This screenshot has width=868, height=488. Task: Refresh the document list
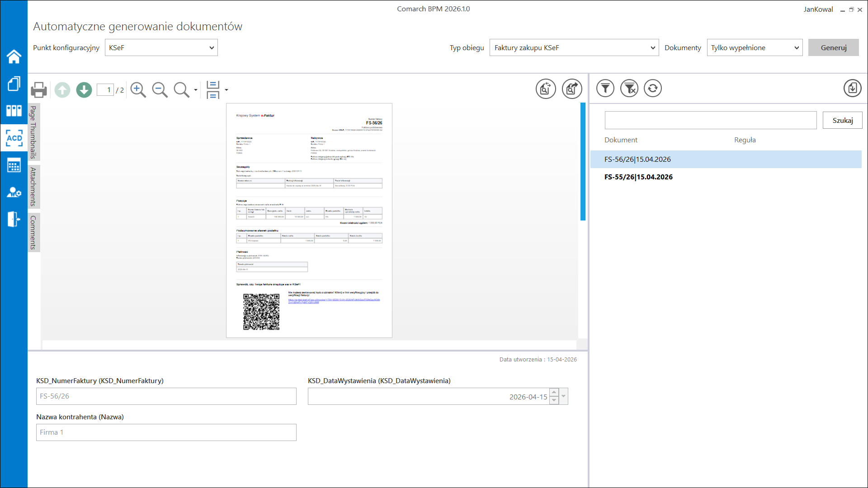click(x=652, y=88)
